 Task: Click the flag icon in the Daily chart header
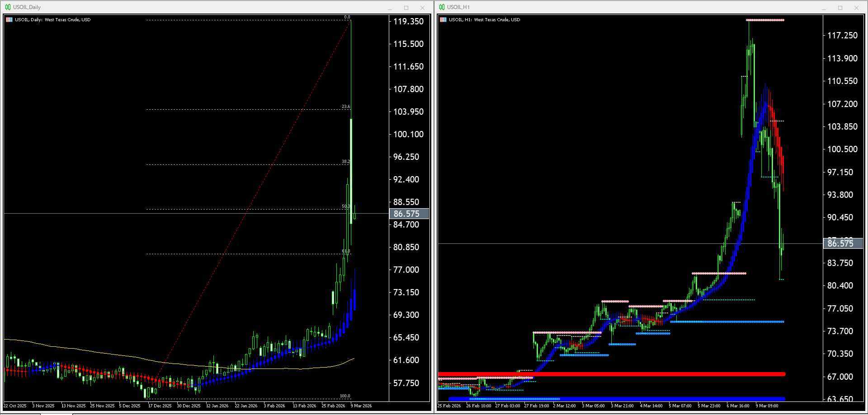pos(9,20)
